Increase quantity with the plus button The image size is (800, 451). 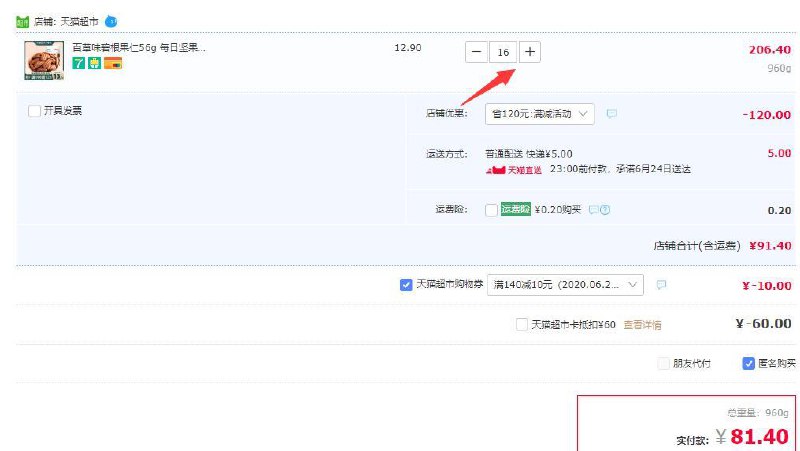[530, 52]
